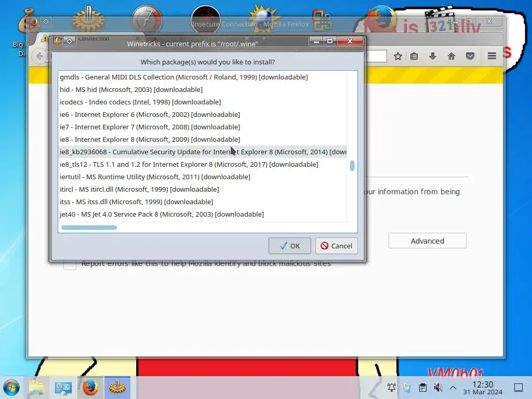Select ie8_kb2936068 Cumulative Security Update row
Image resolution: width=532 pixels, height=399 pixels.
click(203, 152)
